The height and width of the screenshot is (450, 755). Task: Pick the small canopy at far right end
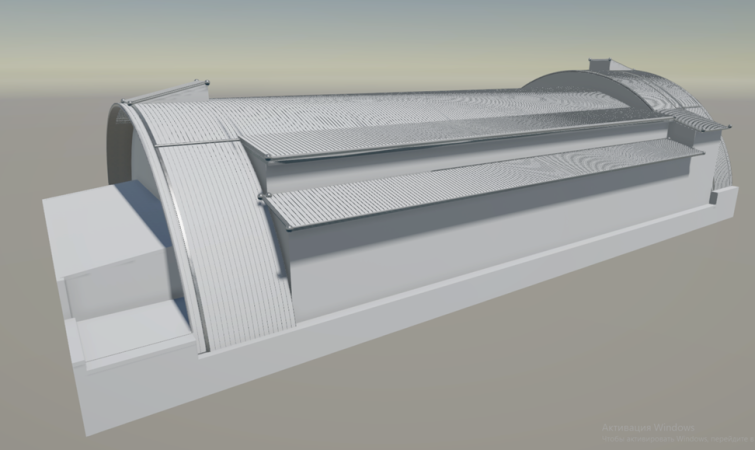696,120
